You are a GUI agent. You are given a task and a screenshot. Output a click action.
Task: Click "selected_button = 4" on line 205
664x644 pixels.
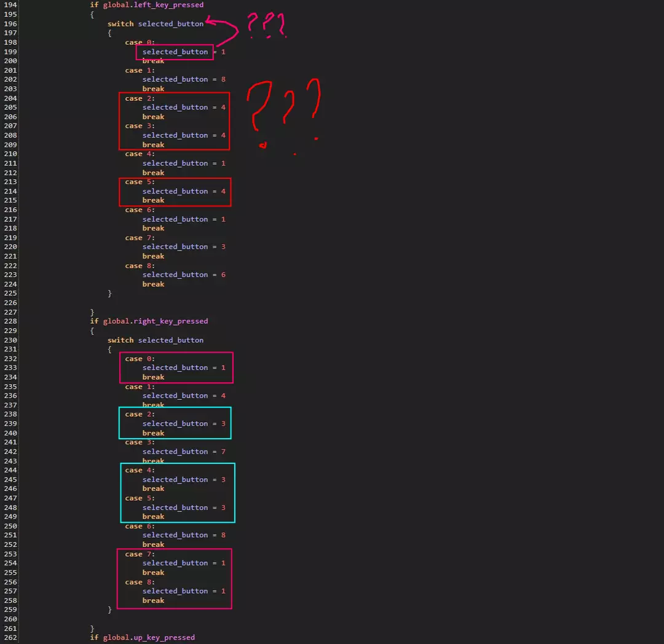click(184, 107)
